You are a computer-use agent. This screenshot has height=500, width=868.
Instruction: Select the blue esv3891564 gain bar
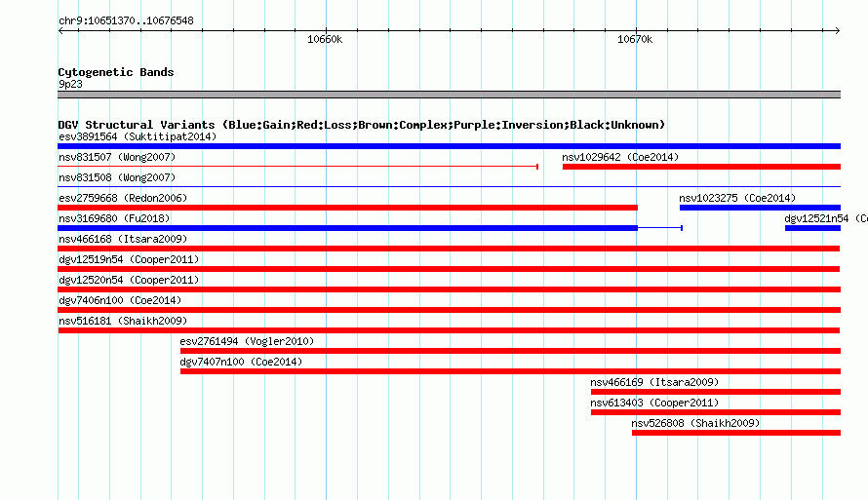click(x=449, y=146)
